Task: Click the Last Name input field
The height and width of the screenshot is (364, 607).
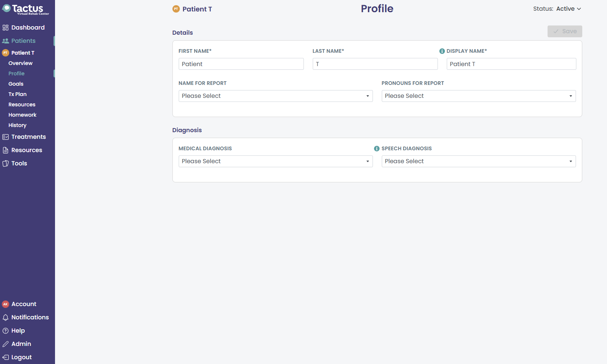Action: 375,64
